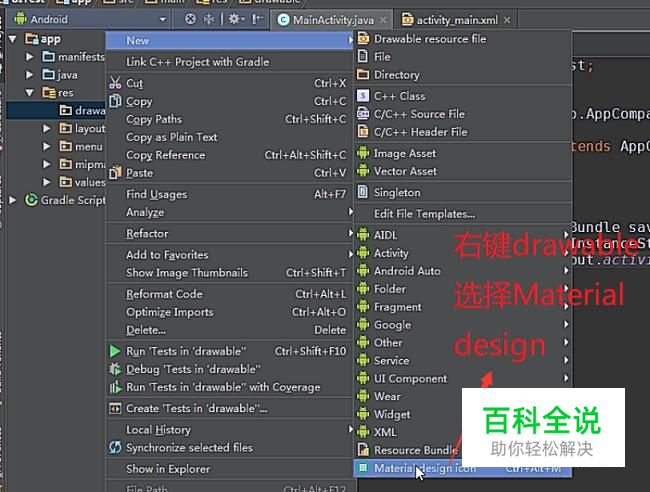The width and height of the screenshot is (650, 492).
Task: Select Optimize Imports menu item
Action: click(x=230, y=312)
